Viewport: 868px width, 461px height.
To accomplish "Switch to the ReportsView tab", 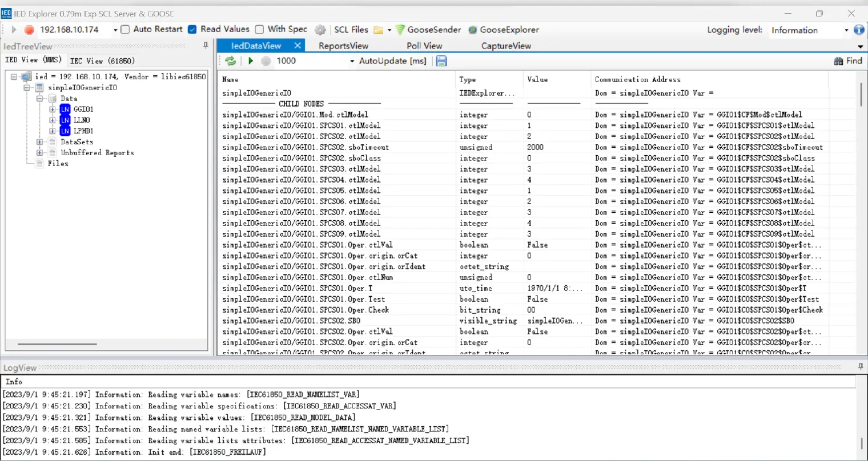I will pyautogui.click(x=343, y=46).
